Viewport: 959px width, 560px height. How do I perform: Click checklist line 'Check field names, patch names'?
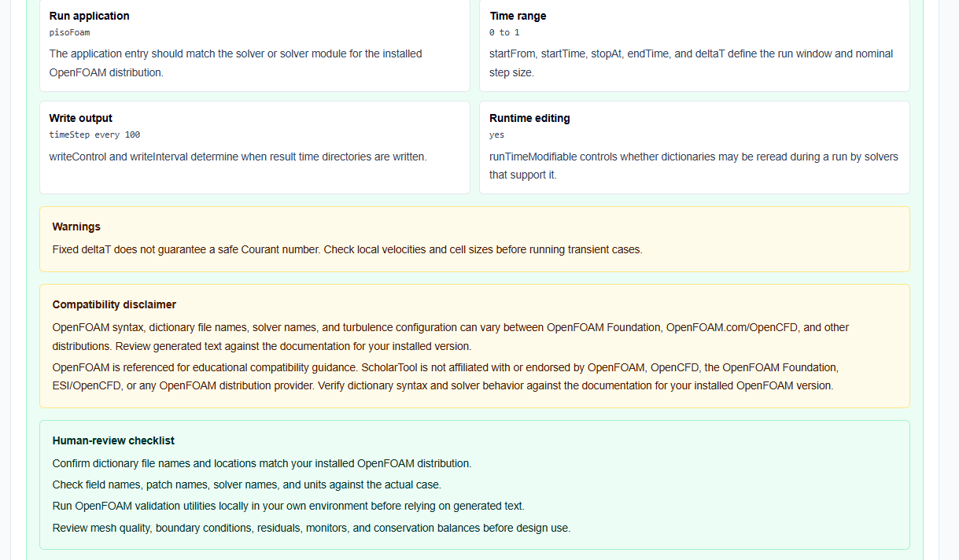[247, 484]
